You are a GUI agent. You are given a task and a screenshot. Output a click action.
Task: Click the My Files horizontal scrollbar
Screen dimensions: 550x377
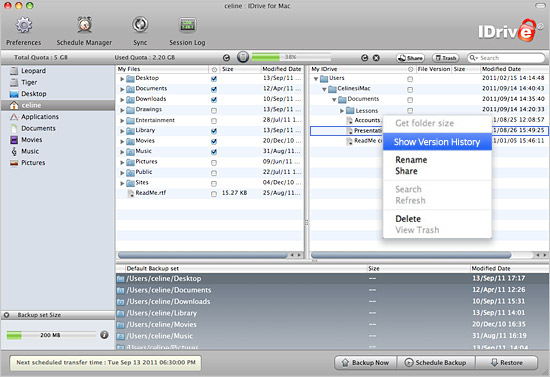click(203, 255)
